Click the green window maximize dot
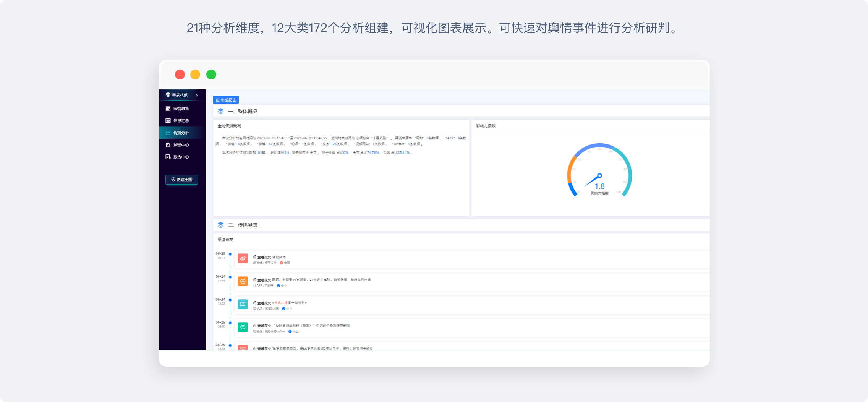 click(x=211, y=75)
